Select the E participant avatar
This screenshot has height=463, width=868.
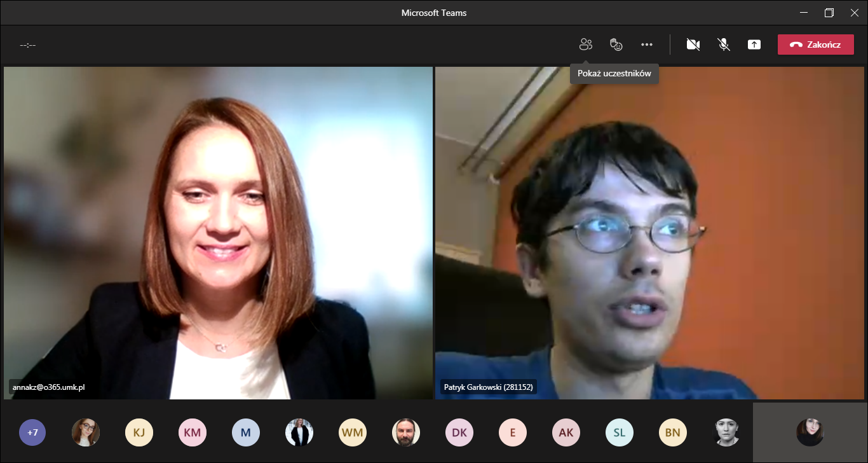(513, 432)
